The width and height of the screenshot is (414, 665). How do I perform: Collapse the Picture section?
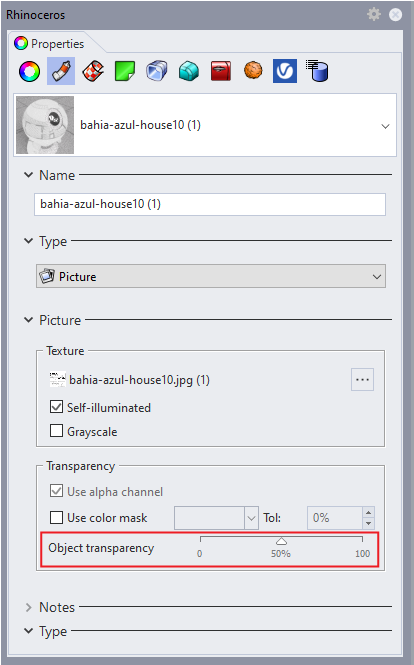(28, 320)
